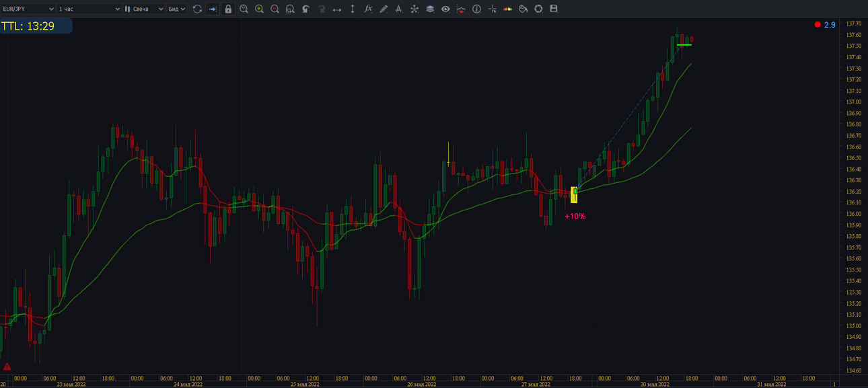868x388 pixels.
Task: Open the fx indicators menu
Action: [x=368, y=9]
